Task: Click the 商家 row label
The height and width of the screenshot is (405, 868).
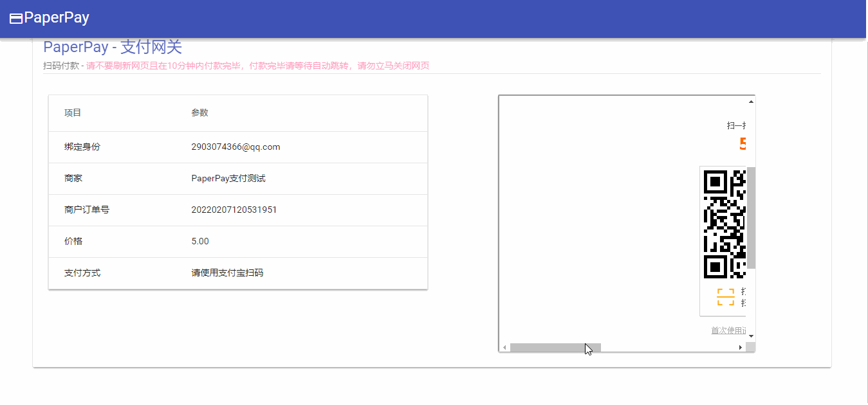Action: click(x=73, y=178)
